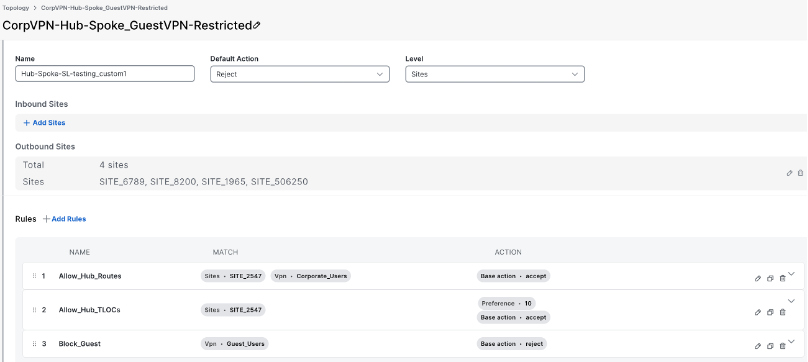Delete the Block_Guest rule
The width and height of the screenshot is (808, 362).
[x=782, y=346]
